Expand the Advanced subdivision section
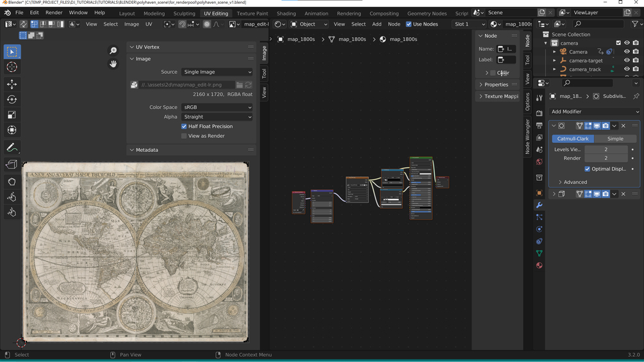The width and height of the screenshot is (644, 362). pos(572,182)
